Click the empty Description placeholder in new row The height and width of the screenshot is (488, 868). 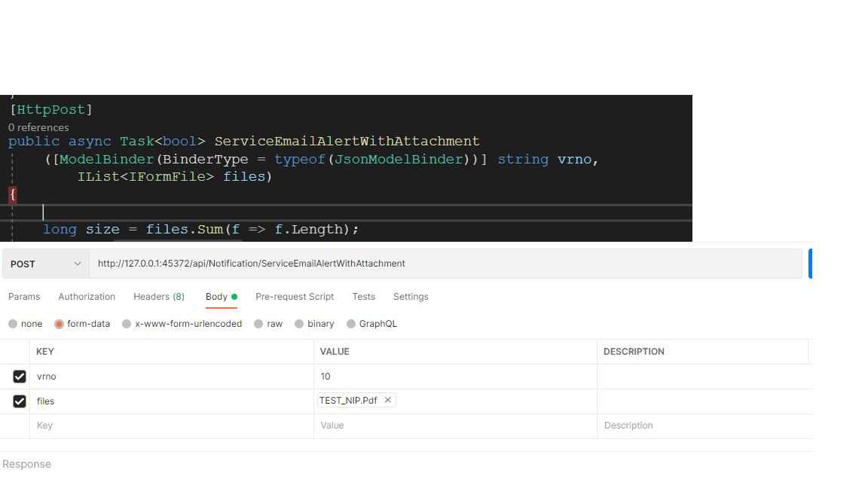coord(701,425)
